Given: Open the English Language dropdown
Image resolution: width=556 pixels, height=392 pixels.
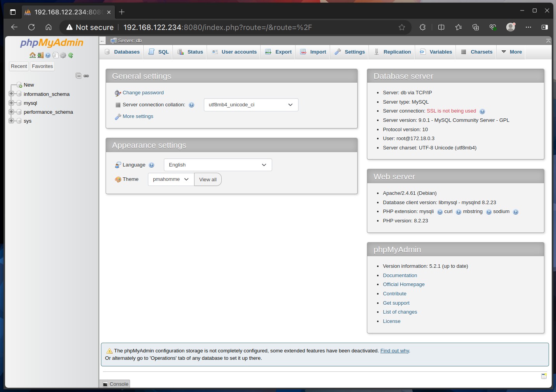Looking at the screenshot, I should (218, 165).
